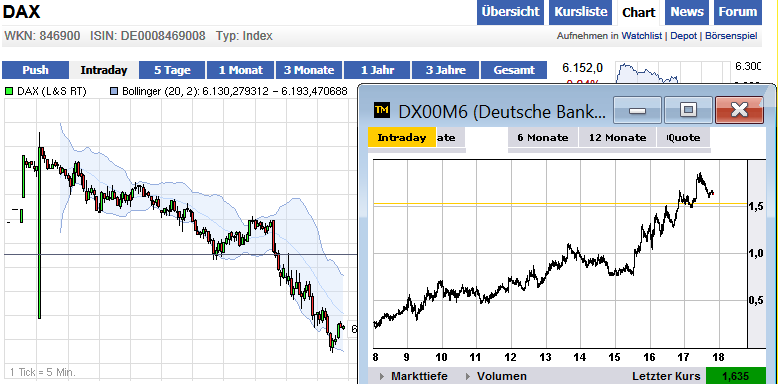Open the Übersicht tab
Screen dimensions: 778x384
click(511, 12)
